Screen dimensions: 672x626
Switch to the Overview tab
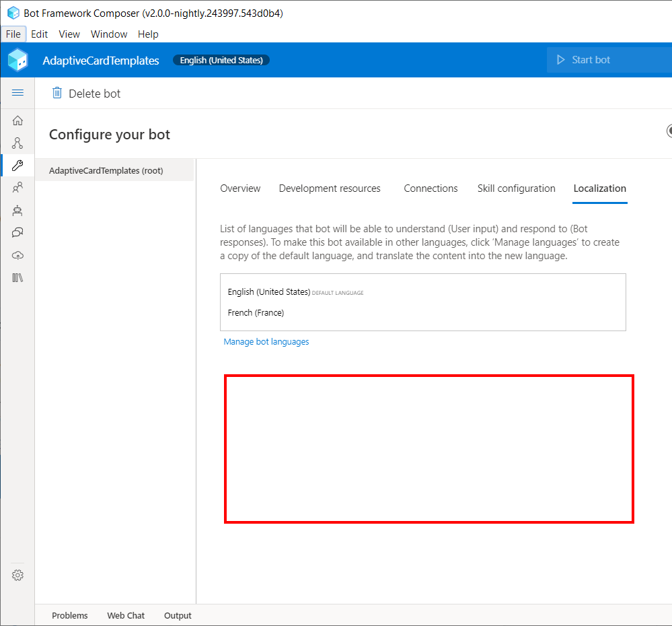coord(240,188)
